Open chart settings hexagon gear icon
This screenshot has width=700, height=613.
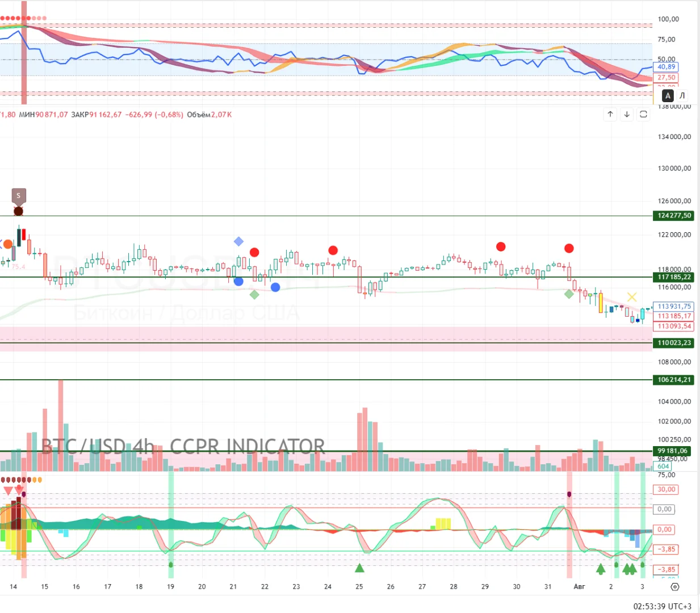click(674, 587)
